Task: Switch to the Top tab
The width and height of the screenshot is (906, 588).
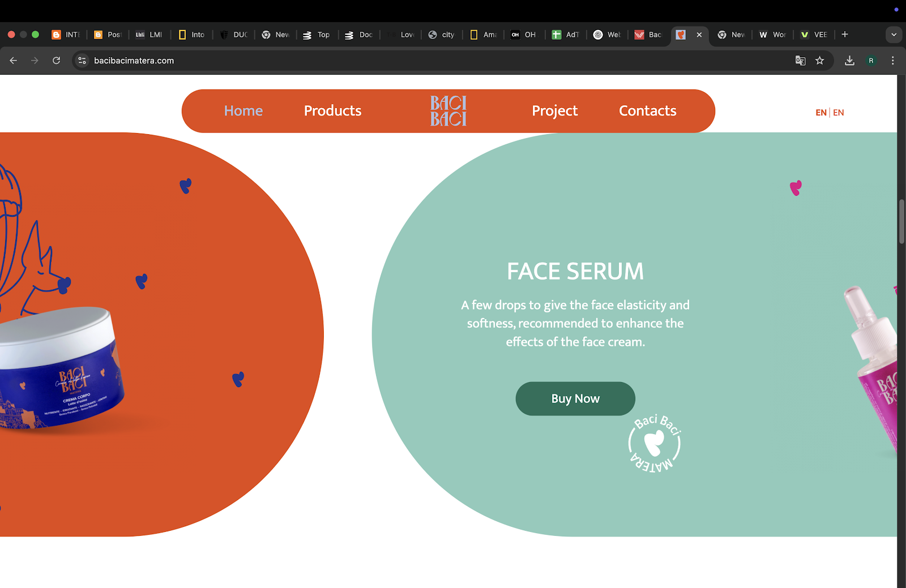Action: pos(317,35)
